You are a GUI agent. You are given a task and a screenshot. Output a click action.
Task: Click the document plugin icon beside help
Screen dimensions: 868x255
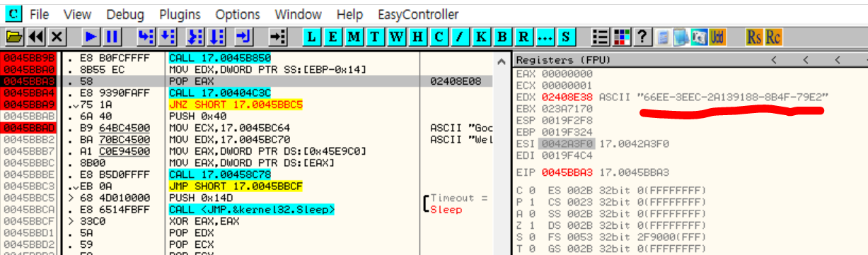(x=664, y=36)
